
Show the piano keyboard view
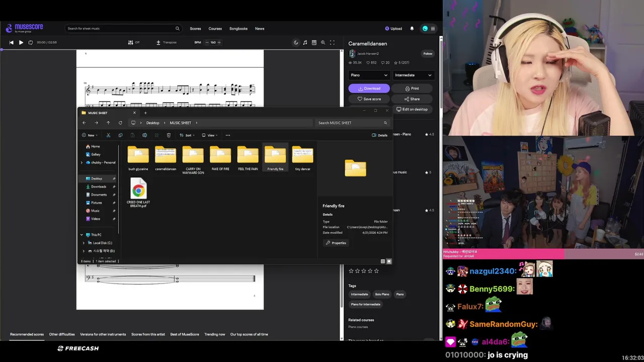coord(314,42)
